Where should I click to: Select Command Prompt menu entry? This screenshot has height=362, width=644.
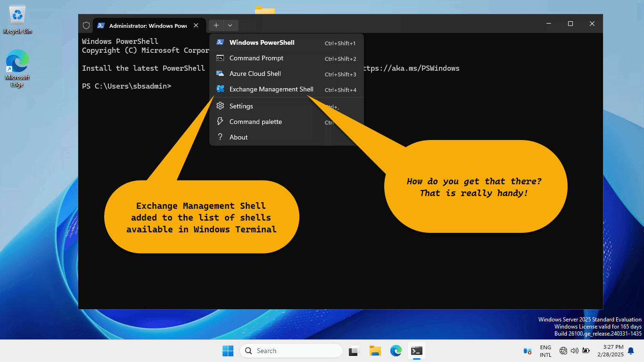coord(287,58)
